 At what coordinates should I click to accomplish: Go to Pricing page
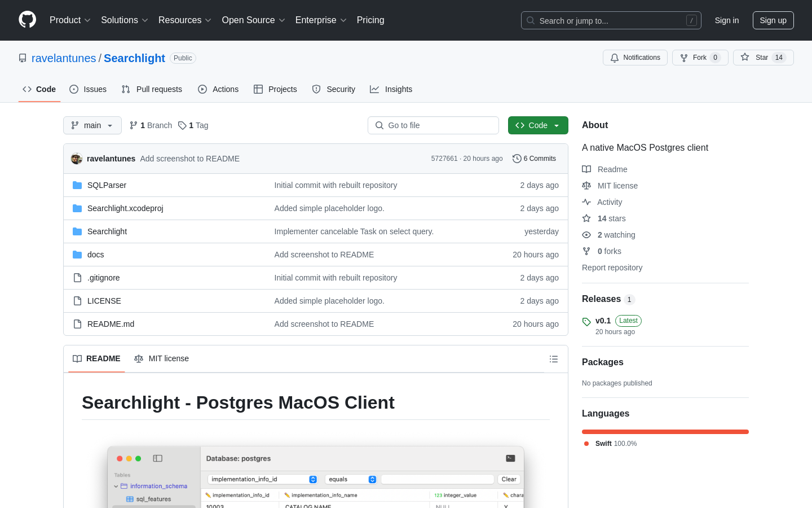(370, 20)
